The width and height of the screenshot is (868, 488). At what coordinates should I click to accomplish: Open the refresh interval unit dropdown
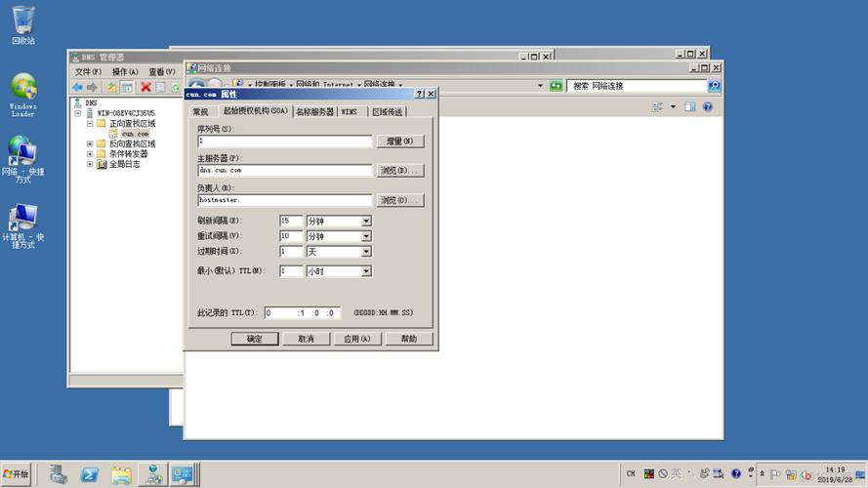tap(366, 221)
